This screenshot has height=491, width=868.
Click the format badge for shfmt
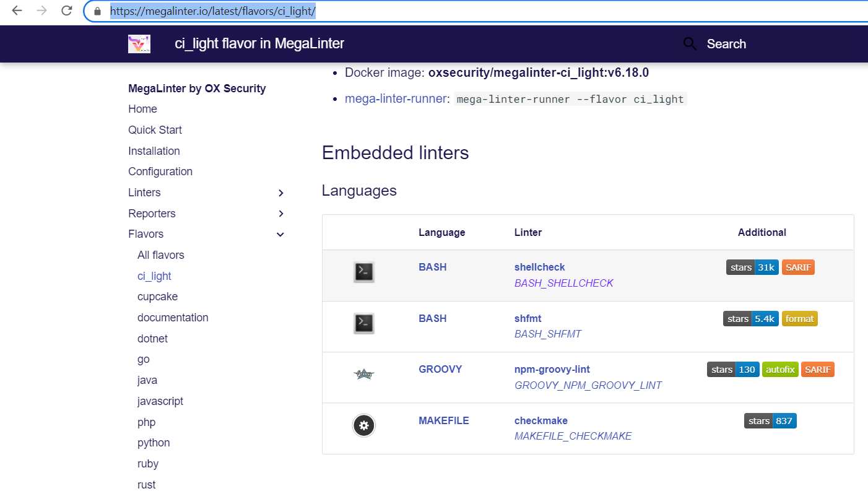(800, 319)
